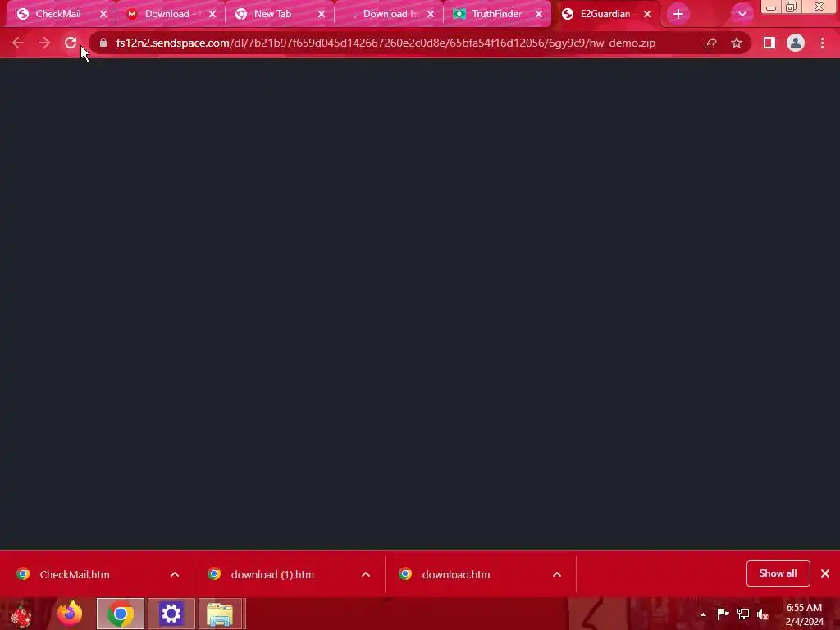Go forward to next page
This screenshot has width=840, height=630.
pyautogui.click(x=44, y=43)
